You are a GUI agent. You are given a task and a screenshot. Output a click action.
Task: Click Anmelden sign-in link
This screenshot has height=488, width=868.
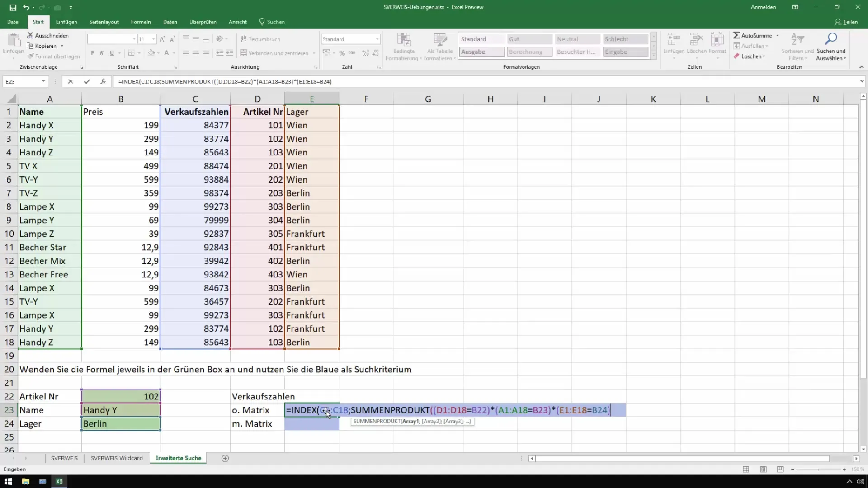point(763,7)
